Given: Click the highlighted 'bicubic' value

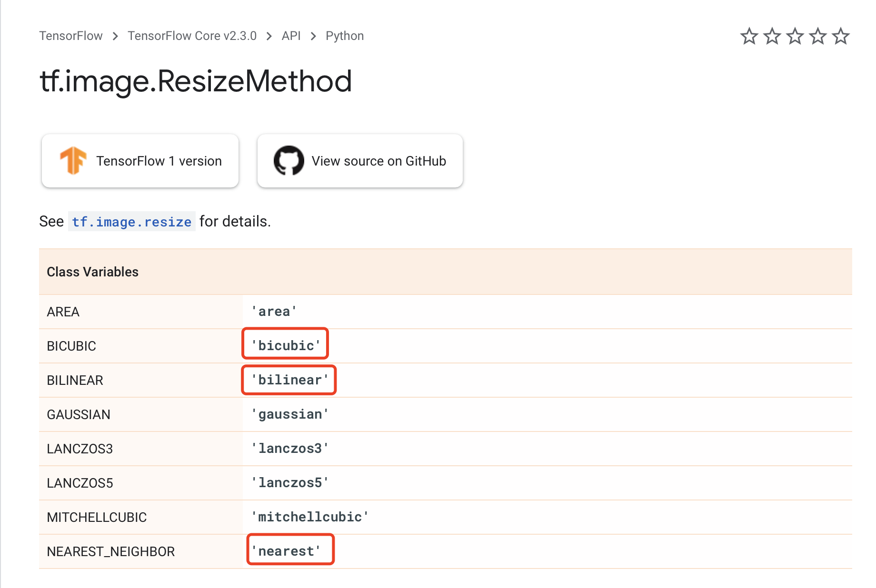Looking at the screenshot, I should [x=285, y=345].
